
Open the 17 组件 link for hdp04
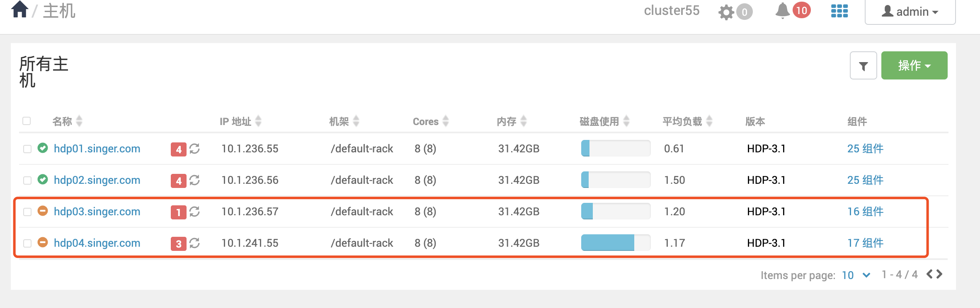[865, 243]
